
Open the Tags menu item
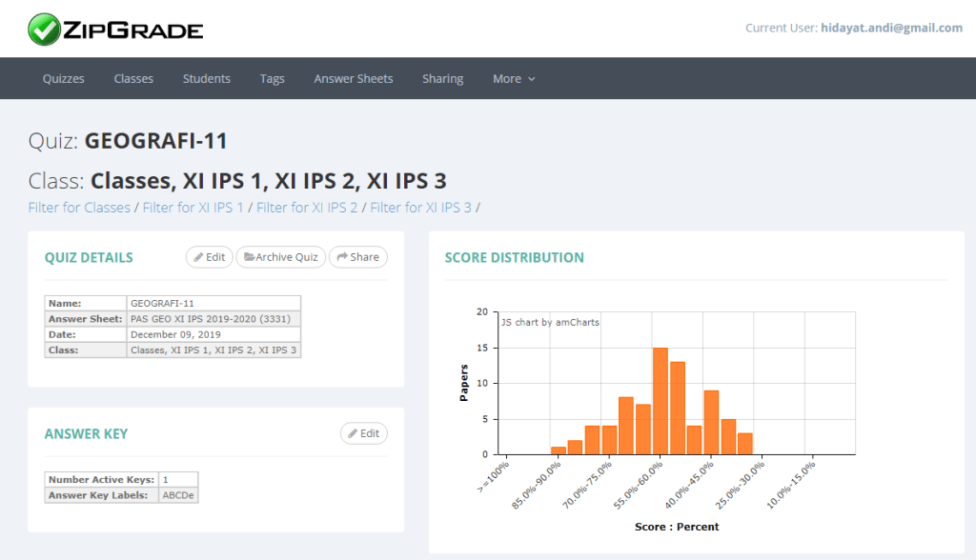coord(272,79)
